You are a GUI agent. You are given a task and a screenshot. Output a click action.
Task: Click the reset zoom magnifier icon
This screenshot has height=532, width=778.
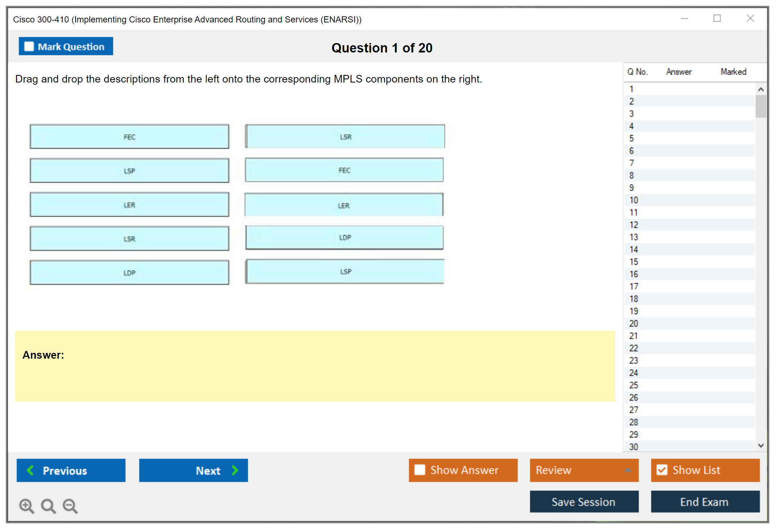coord(48,506)
